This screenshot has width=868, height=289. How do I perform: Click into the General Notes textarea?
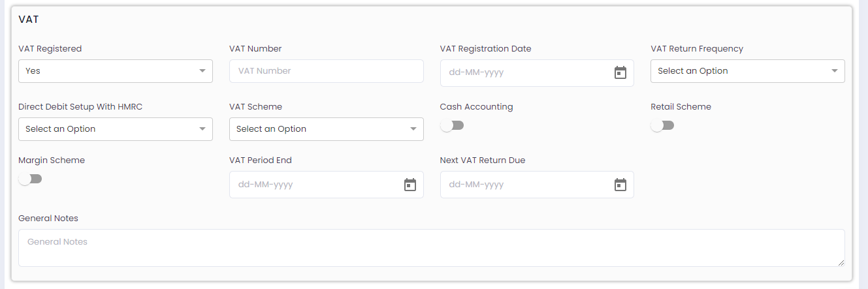[x=432, y=248]
